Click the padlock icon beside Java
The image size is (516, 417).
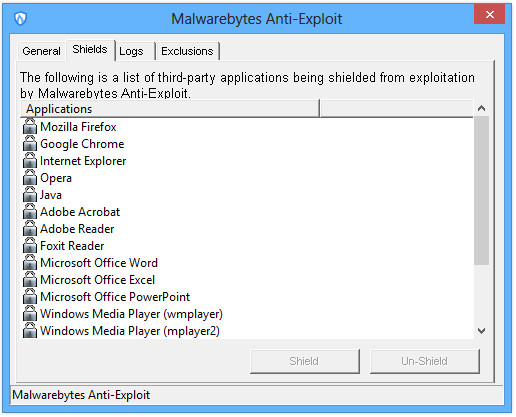tap(30, 195)
